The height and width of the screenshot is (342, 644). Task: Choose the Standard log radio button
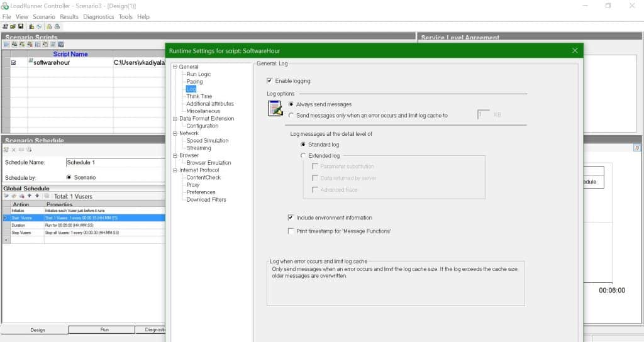[303, 145]
